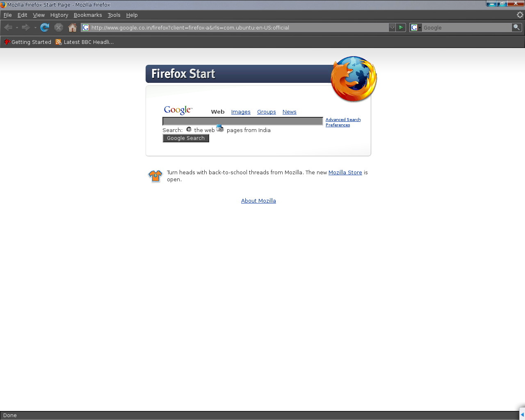525x420 pixels.
Task: Click the toolbar search magnifier button
Action: pos(517,27)
